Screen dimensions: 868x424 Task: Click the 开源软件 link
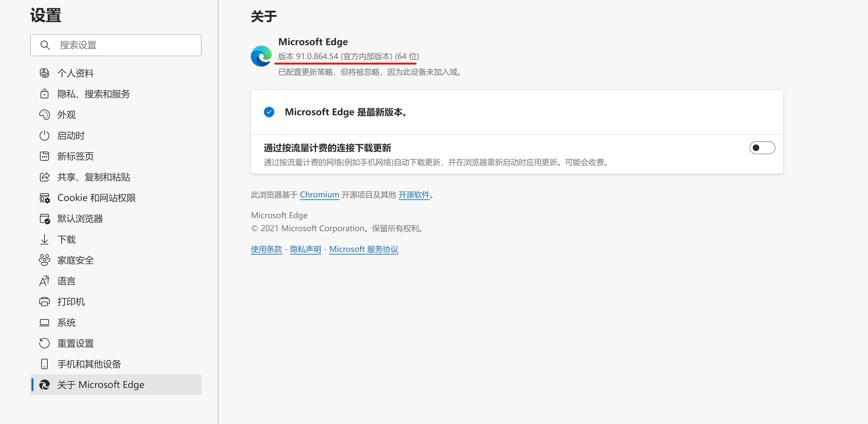(414, 194)
